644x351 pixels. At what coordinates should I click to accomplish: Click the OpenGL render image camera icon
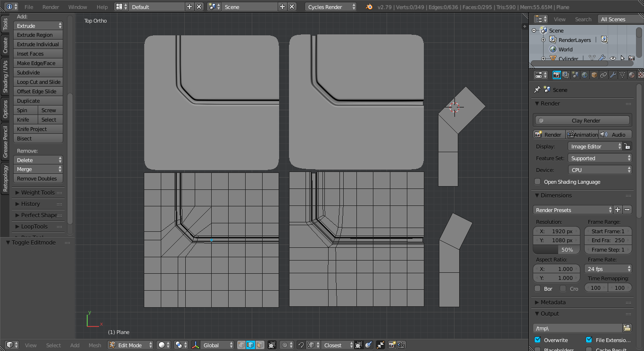coord(392,345)
